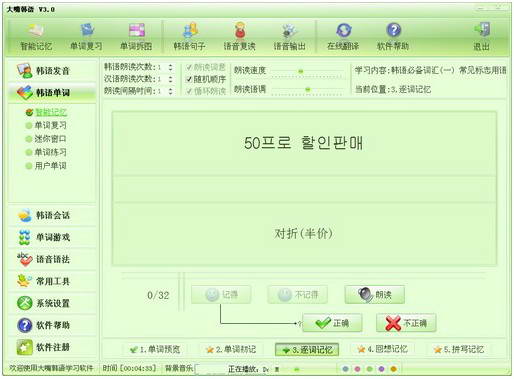The width and height of the screenshot is (514, 379).
Task: Click the Korean phrase 50프로 할인판매
Action: point(304,143)
